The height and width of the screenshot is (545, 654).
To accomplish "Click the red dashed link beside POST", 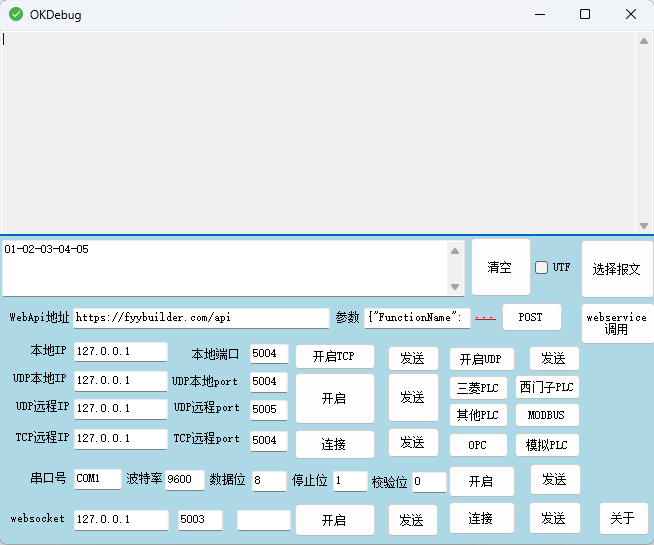I will (485, 318).
